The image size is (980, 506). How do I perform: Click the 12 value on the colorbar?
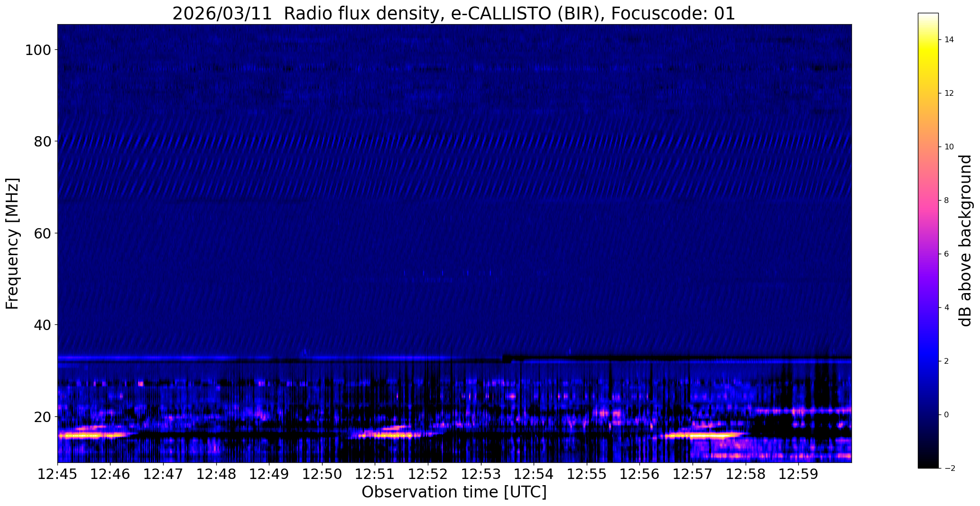click(949, 93)
